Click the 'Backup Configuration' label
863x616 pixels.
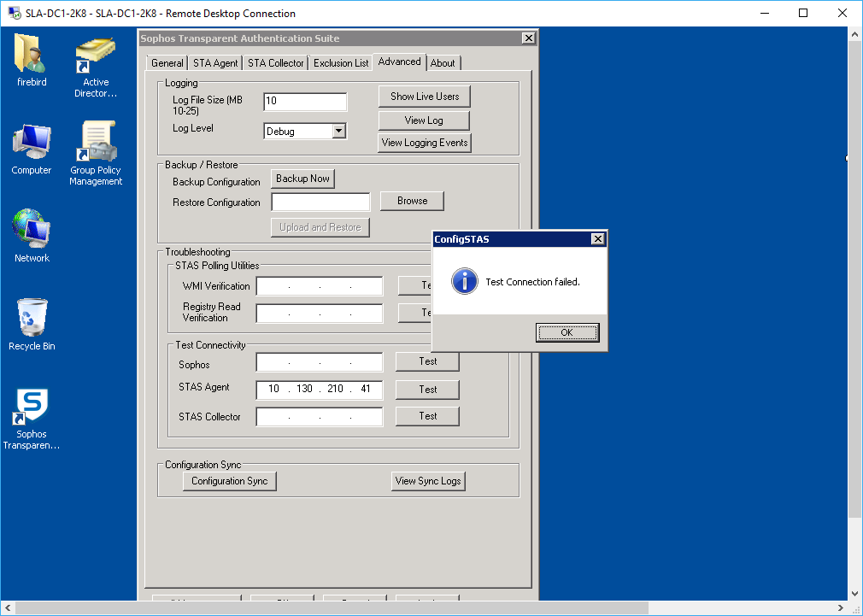coord(216,182)
